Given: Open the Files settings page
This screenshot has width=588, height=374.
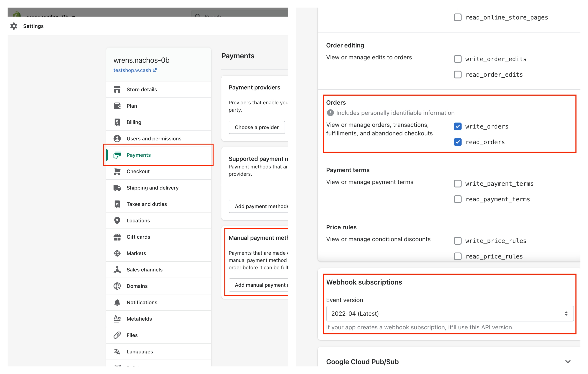Looking at the screenshot, I should click(x=159, y=335).
